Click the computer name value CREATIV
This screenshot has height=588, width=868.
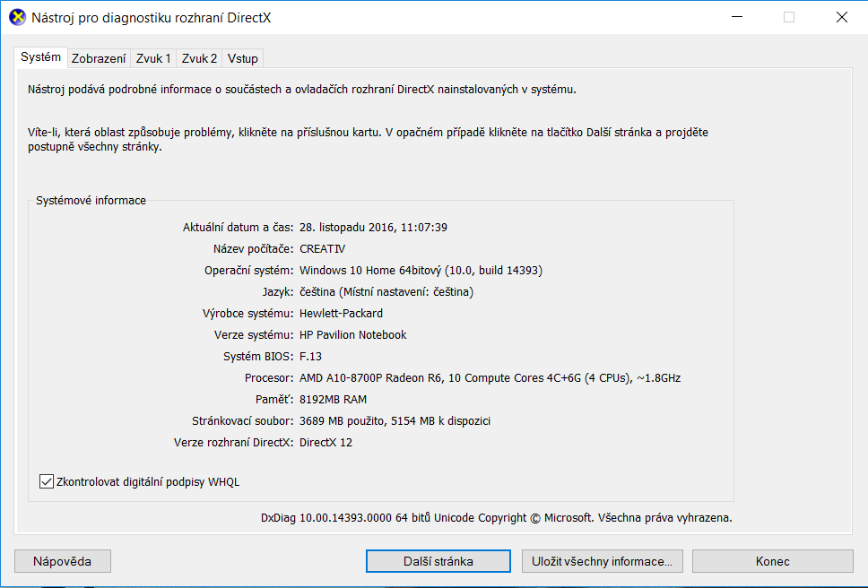point(322,248)
